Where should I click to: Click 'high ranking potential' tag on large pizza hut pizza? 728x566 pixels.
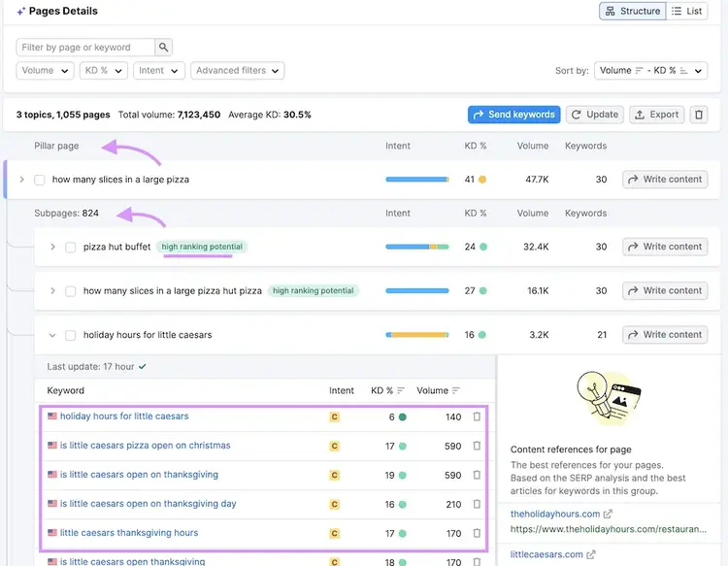(x=313, y=290)
